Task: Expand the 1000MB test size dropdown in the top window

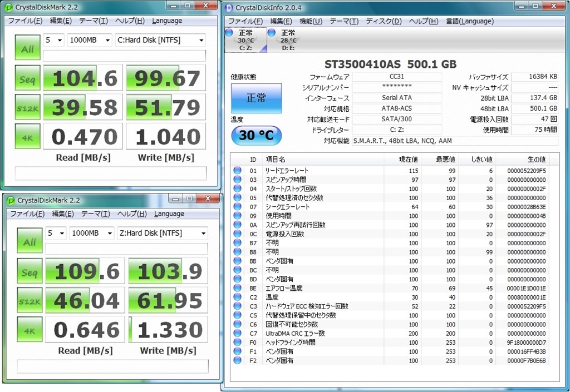Action: 89,40
